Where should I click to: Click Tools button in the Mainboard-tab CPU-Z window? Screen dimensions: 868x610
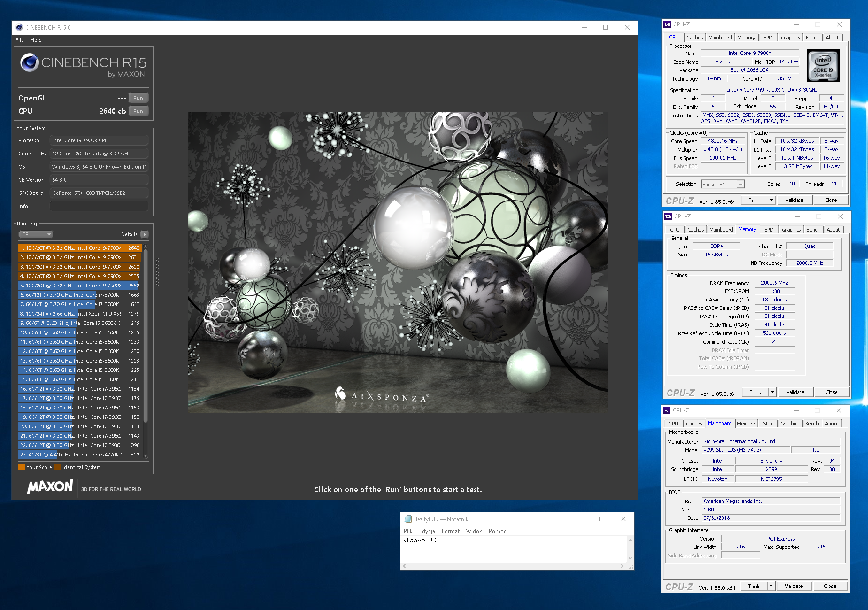pyautogui.click(x=754, y=586)
